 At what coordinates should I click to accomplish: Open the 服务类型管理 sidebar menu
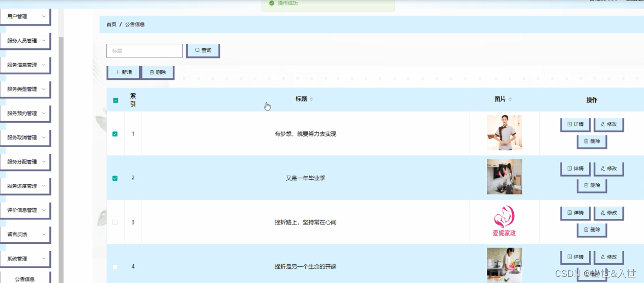25,89
